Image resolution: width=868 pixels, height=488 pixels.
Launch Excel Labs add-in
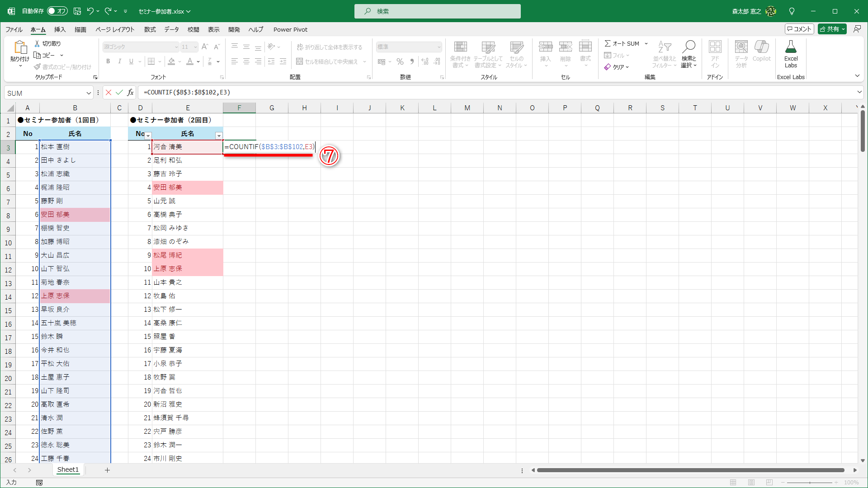click(x=791, y=54)
